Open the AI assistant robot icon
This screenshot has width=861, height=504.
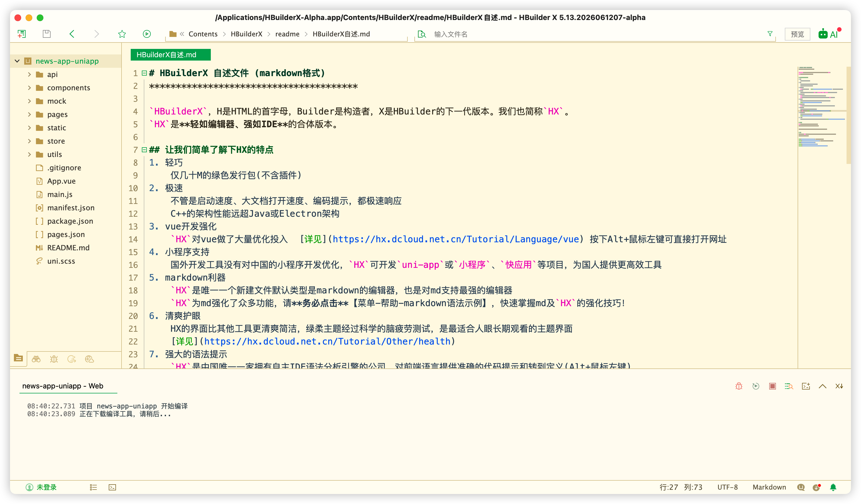coord(828,34)
